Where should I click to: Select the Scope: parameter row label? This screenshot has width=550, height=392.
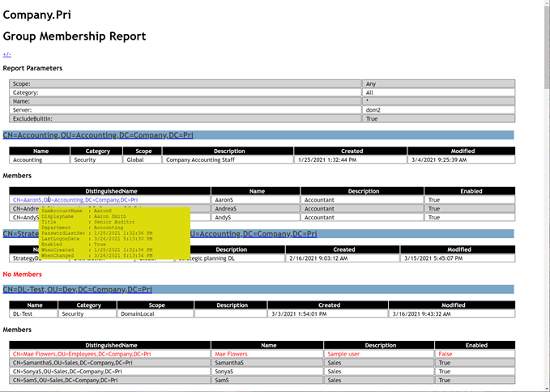[21, 83]
